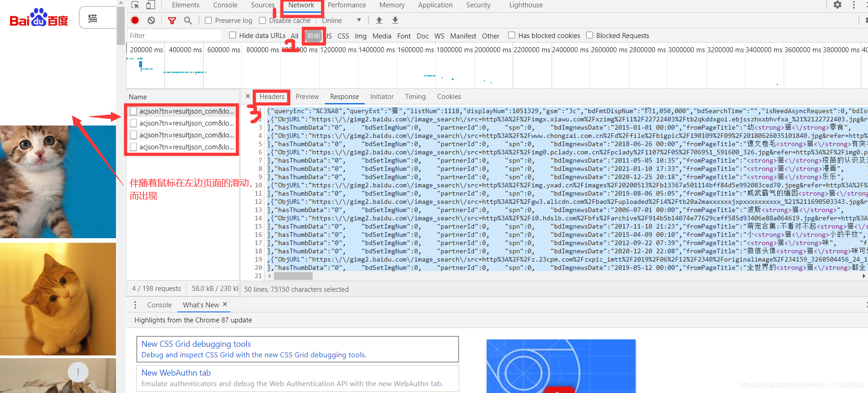Open the Sources panel
868x393 pixels.
pos(263,5)
